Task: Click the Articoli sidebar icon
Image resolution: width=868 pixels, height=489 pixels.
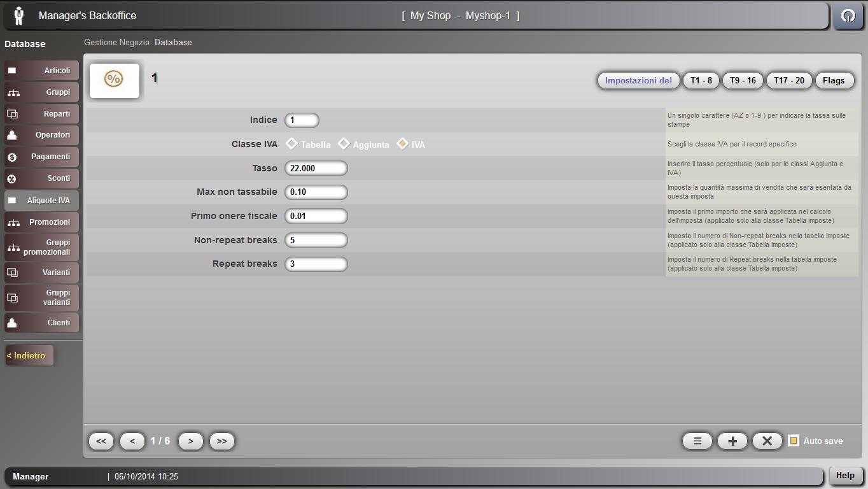Action: pos(12,71)
